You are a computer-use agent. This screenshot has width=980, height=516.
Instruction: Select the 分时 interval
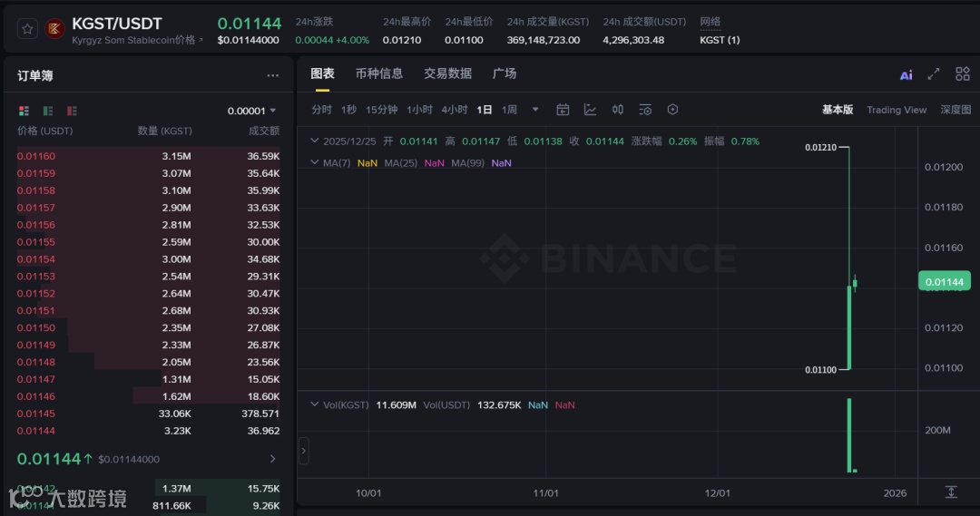click(321, 110)
